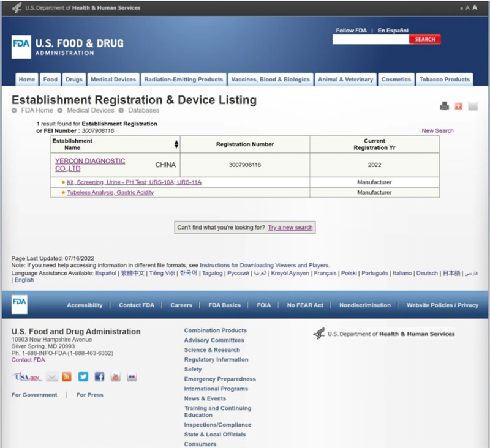Image resolution: width=490 pixels, height=448 pixels.
Task: Open Contact FDA in footer bar
Action: tap(137, 305)
